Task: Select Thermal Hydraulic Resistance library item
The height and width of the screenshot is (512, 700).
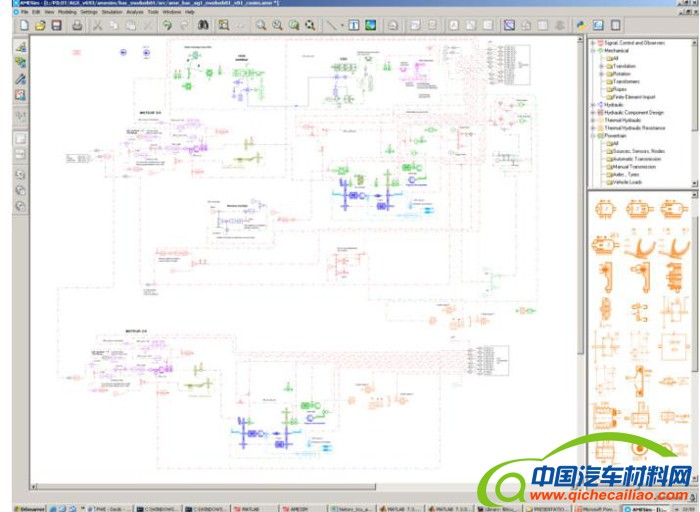Action: [x=640, y=127]
